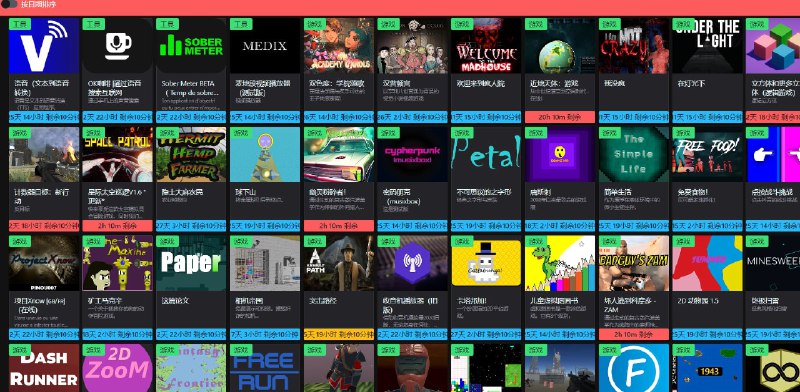
Task: Open the Miner Maxine purple game thumbnail
Action: [118, 263]
